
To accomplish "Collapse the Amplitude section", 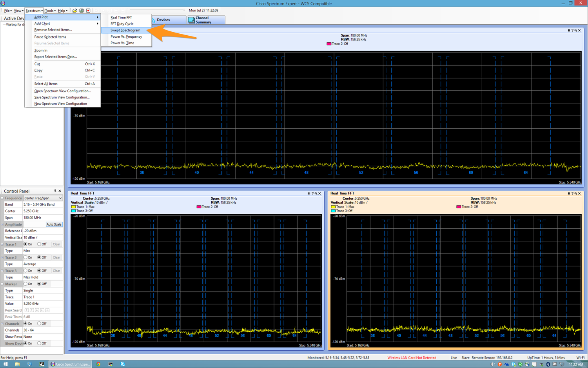I will [x=2, y=224].
